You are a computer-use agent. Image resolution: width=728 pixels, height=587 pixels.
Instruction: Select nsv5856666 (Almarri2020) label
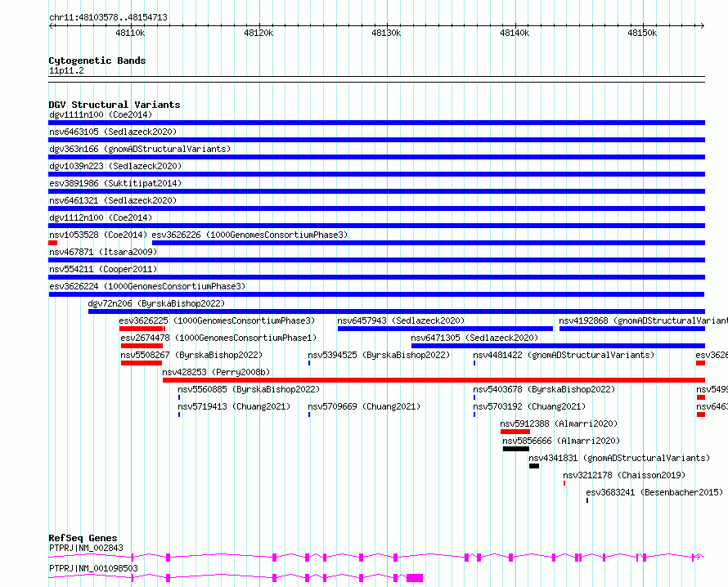[x=561, y=441]
